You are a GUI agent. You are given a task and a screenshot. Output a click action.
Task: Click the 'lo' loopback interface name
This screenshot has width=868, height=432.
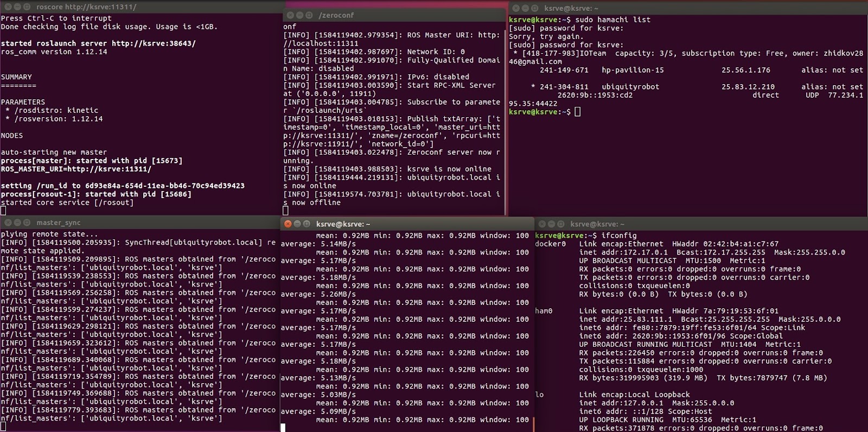point(539,395)
